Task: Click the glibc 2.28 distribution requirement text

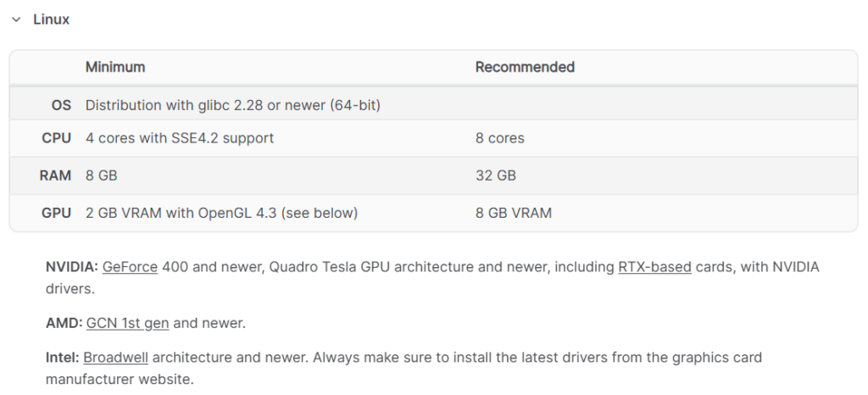Action: pos(233,105)
